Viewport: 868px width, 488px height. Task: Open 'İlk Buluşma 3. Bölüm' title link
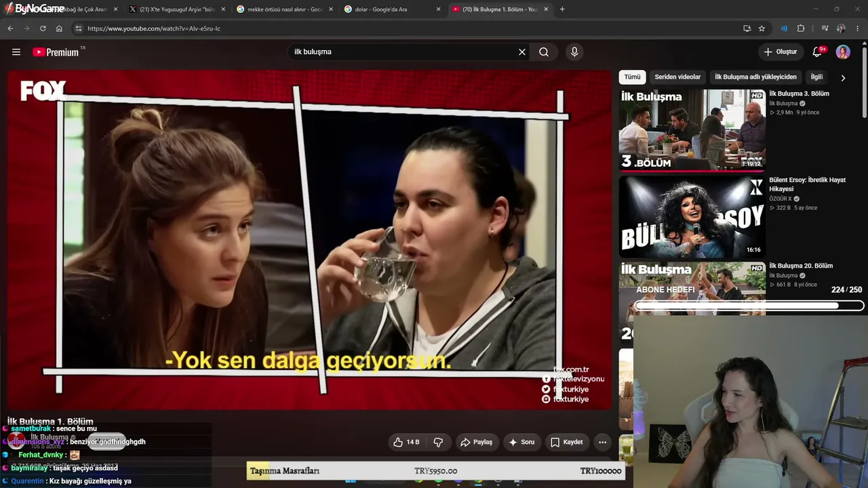click(x=799, y=94)
